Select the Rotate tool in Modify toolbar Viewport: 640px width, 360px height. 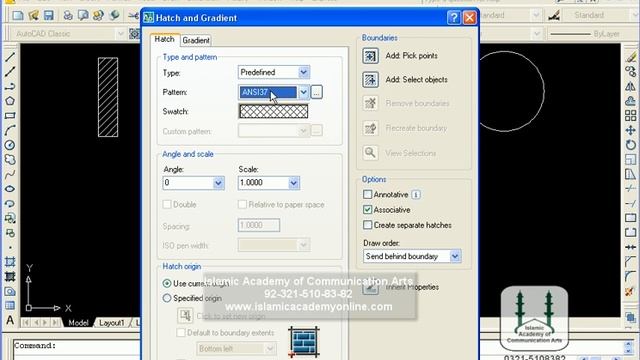[631, 145]
